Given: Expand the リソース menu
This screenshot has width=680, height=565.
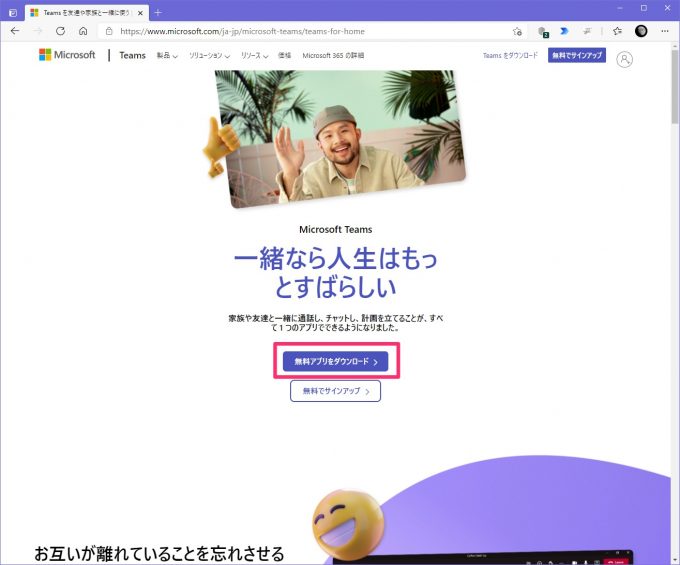Looking at the screenshot, I should click(255, 56).
